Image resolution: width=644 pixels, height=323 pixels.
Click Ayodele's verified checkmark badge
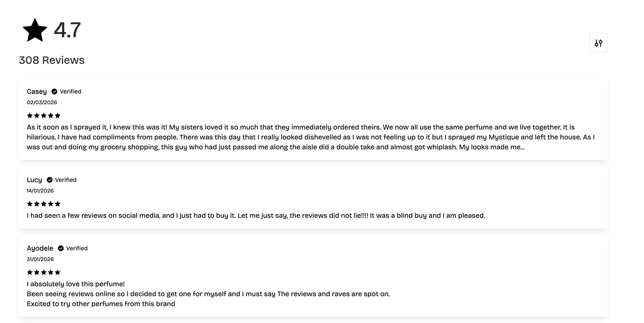61,248
